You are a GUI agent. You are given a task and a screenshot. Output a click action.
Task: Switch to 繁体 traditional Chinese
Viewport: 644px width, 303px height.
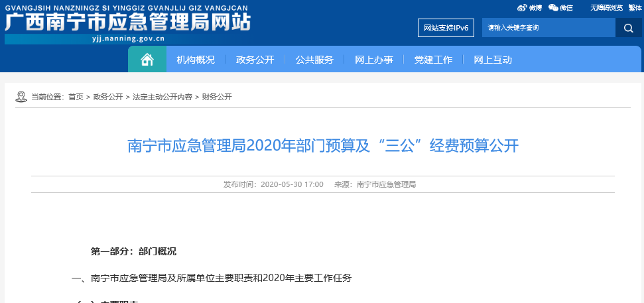633,8
